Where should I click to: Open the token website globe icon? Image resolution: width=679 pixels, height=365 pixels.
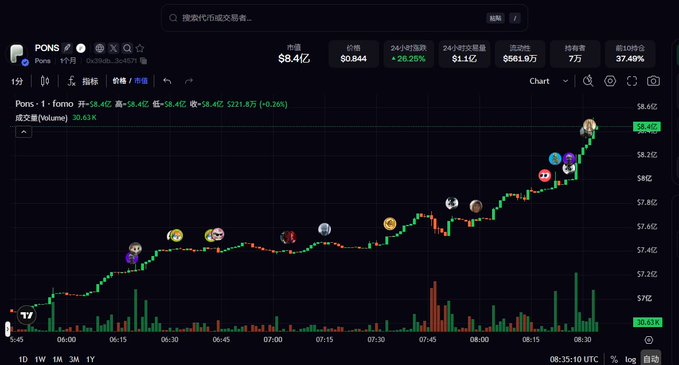pos(100,48)
